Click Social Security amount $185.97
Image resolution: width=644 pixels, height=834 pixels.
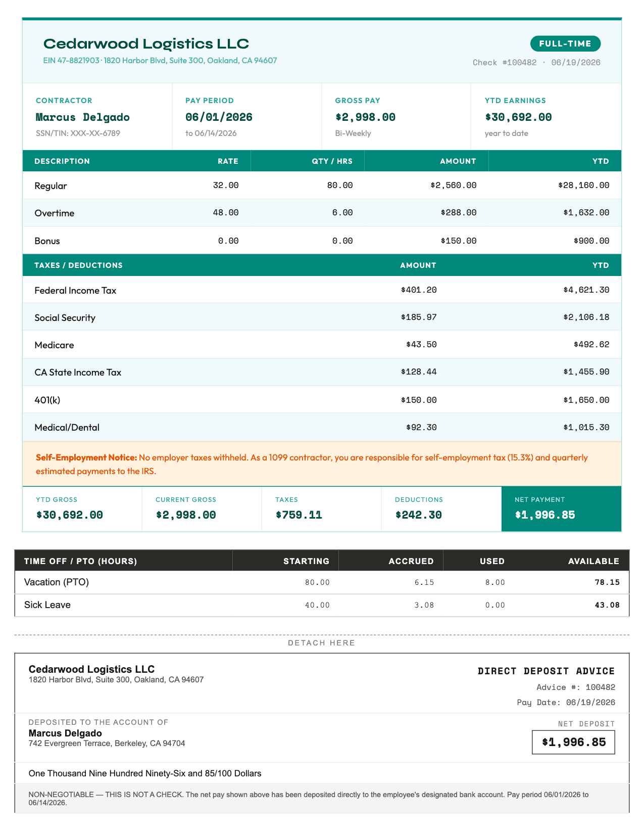[419, 317]
